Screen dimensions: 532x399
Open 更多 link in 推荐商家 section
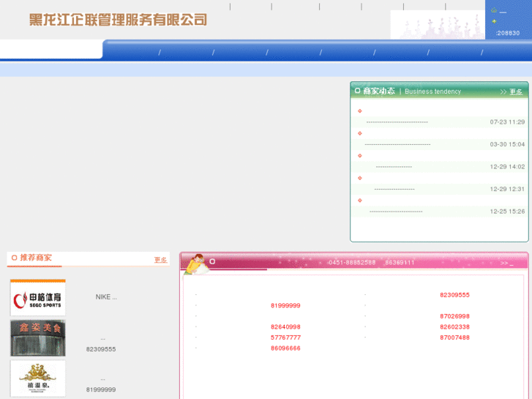coord(160,260)
